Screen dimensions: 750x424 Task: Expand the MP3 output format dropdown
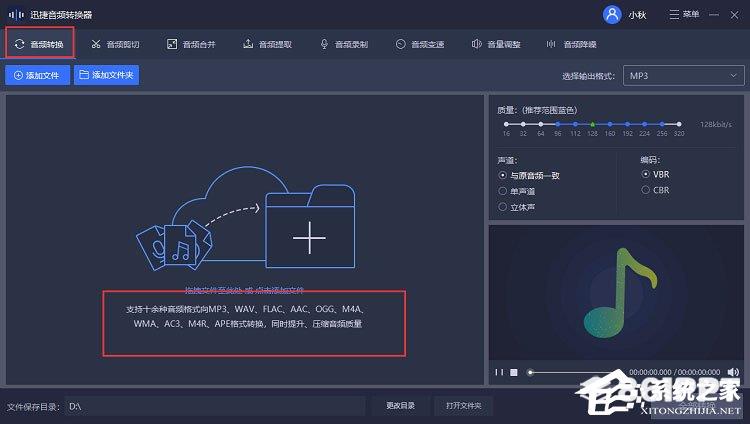[x=683, y=76]
